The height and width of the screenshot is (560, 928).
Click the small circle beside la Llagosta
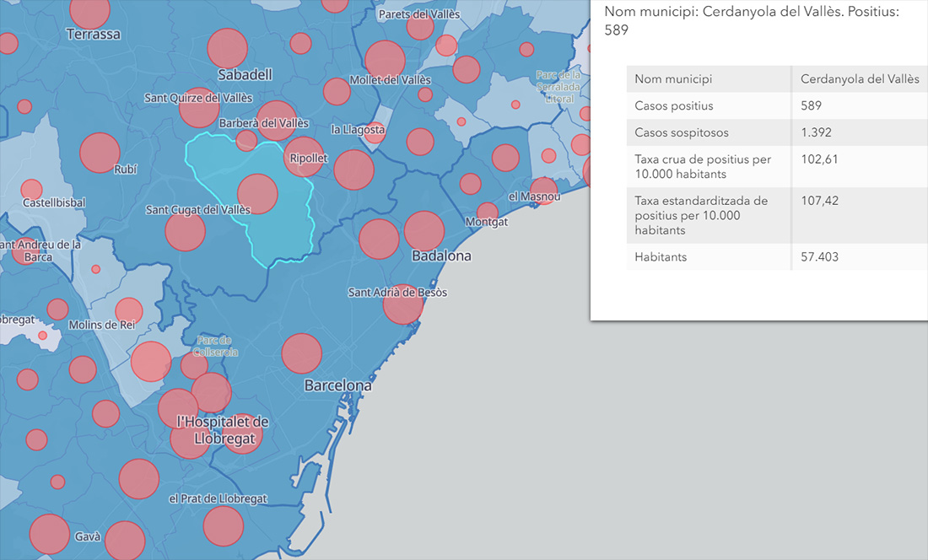pyautogui.click(x=375, y=130)
